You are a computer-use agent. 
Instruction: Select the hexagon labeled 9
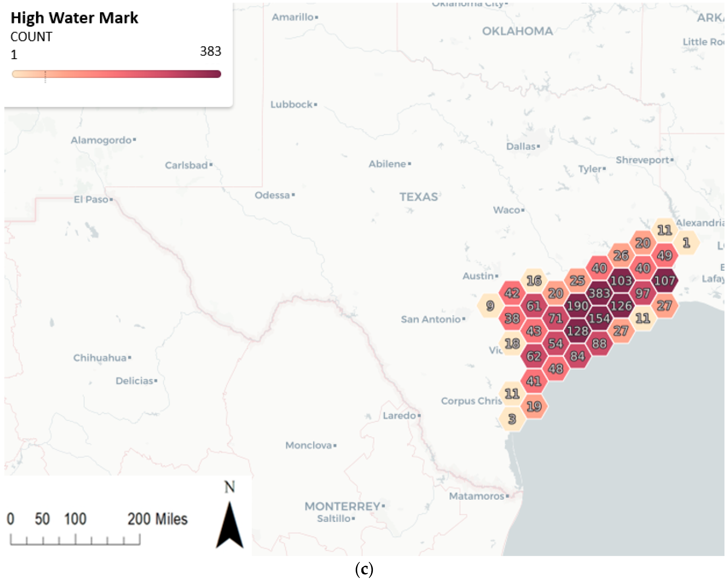490,306
